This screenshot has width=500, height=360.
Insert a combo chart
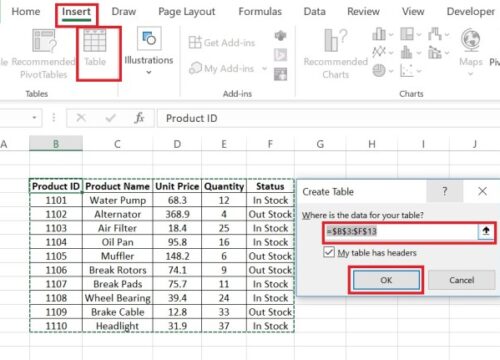tap(435, 52)
